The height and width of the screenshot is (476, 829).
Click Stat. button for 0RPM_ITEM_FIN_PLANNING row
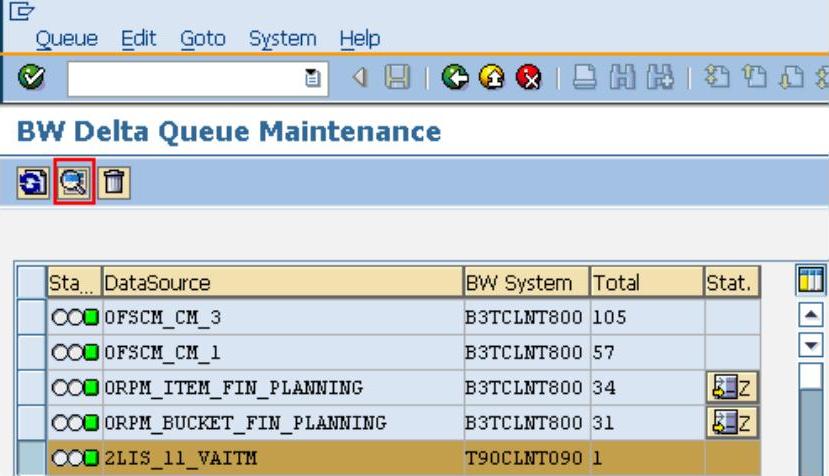tap(731, 387)
